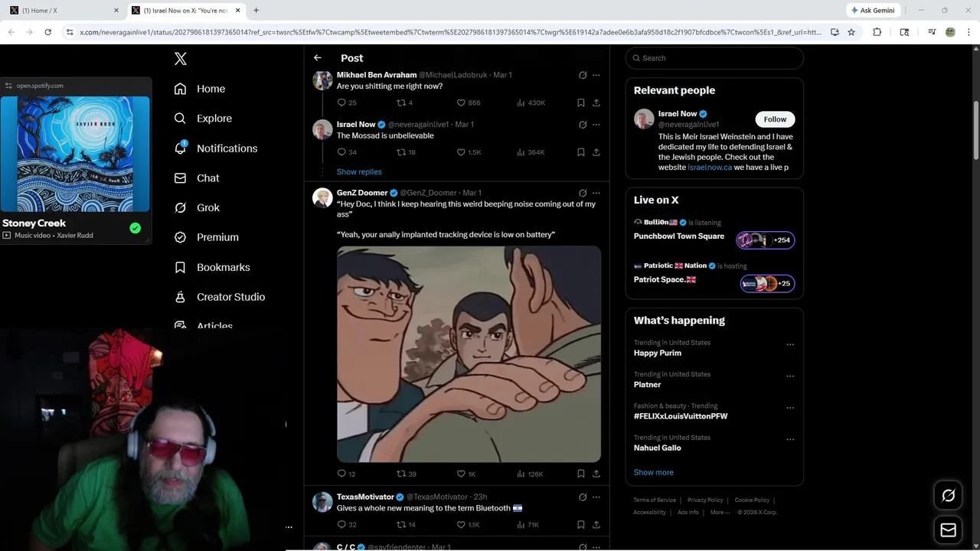Click Show more under What's happening
This screenshot has height=551, width=980.
click(x=654, y=472)
